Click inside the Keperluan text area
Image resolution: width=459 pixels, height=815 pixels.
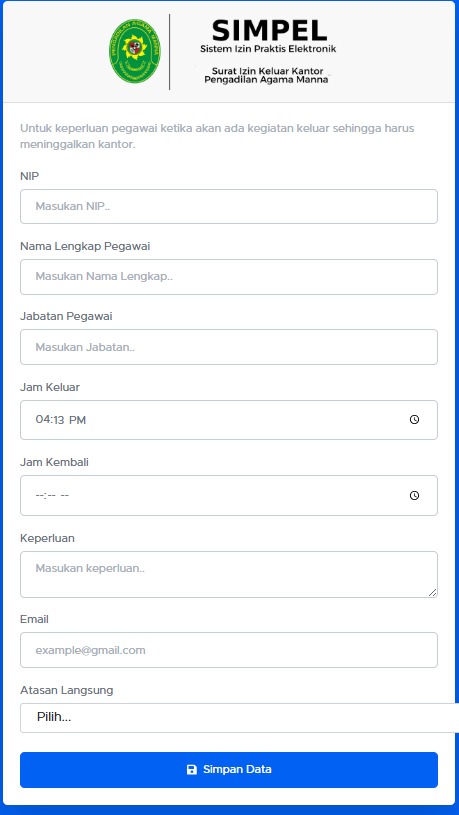coord(229,574)
